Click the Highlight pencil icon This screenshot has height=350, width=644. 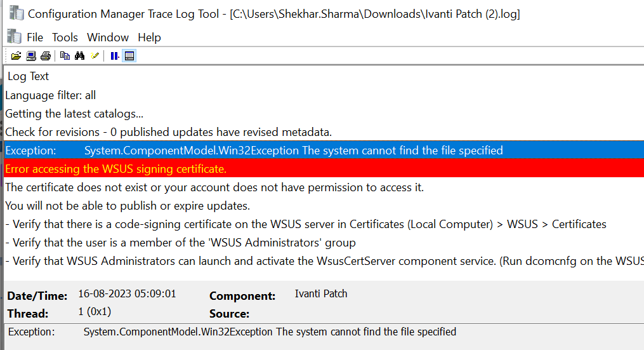pos(95,56)
